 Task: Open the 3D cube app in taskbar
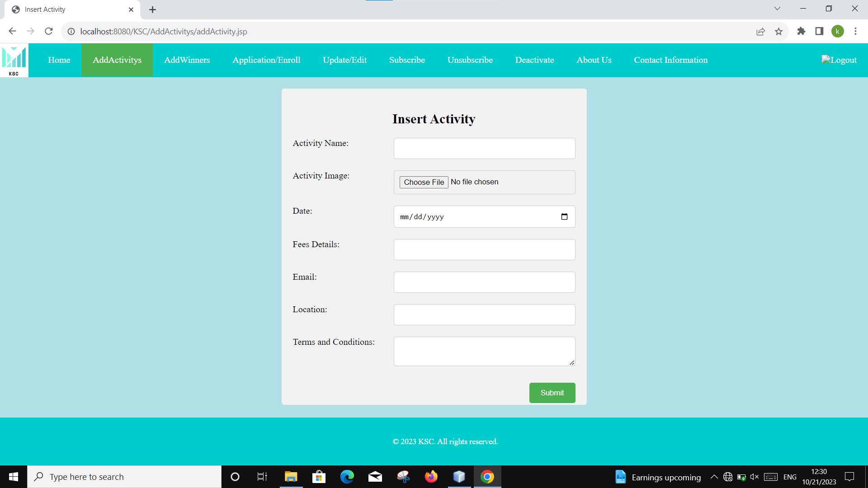pyautogui.click(x=459, y=477)
